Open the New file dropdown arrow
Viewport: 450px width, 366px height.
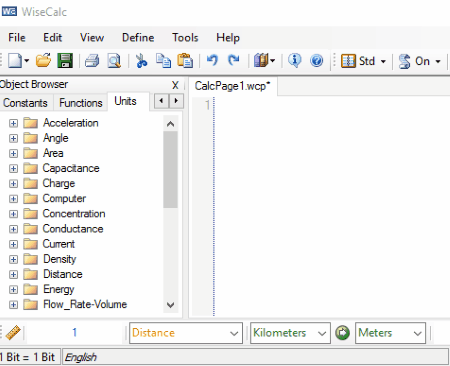point(27,61)
